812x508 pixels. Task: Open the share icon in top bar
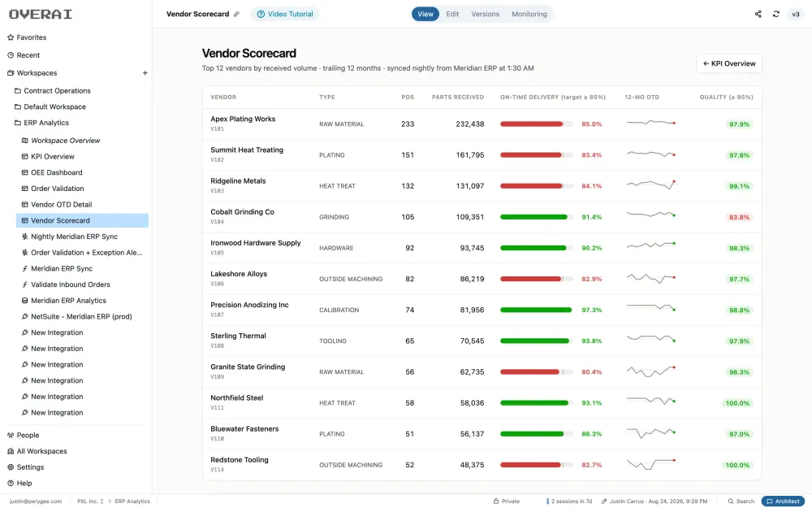(758, 14)
